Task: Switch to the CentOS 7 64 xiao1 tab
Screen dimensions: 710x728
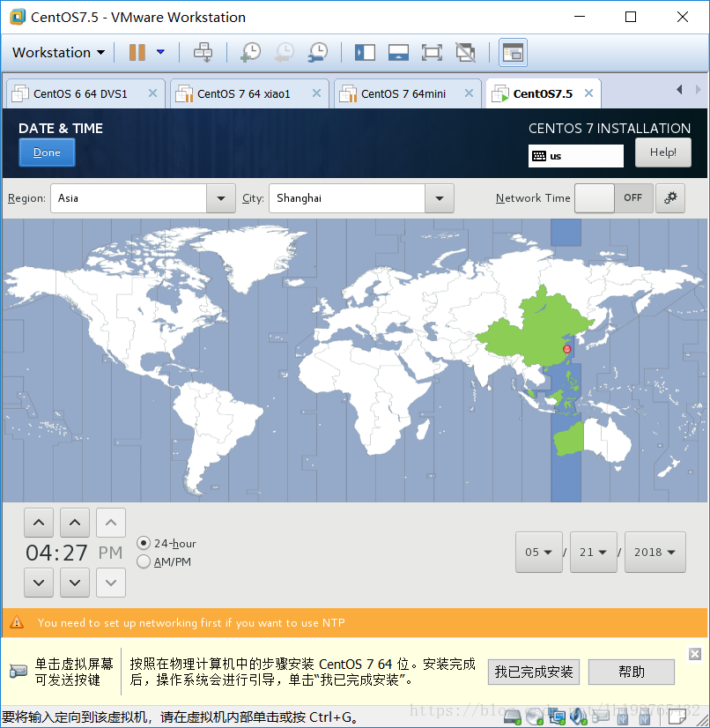Action: pos(244,93)
